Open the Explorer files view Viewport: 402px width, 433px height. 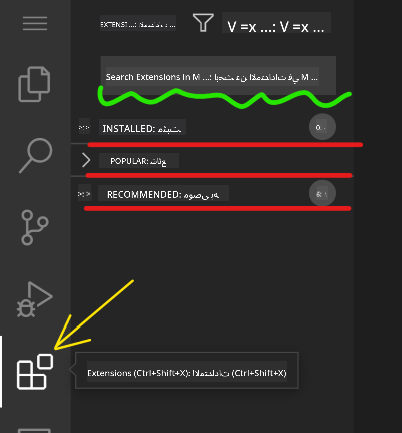click(34, 84)
